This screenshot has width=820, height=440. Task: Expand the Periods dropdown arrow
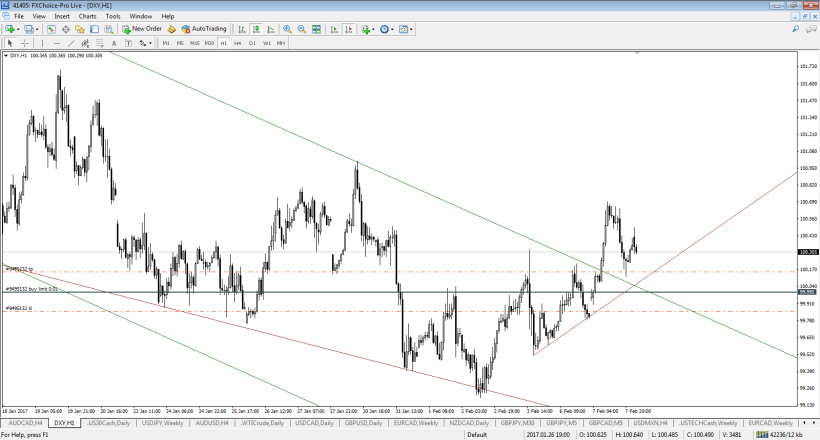[392, 29]
